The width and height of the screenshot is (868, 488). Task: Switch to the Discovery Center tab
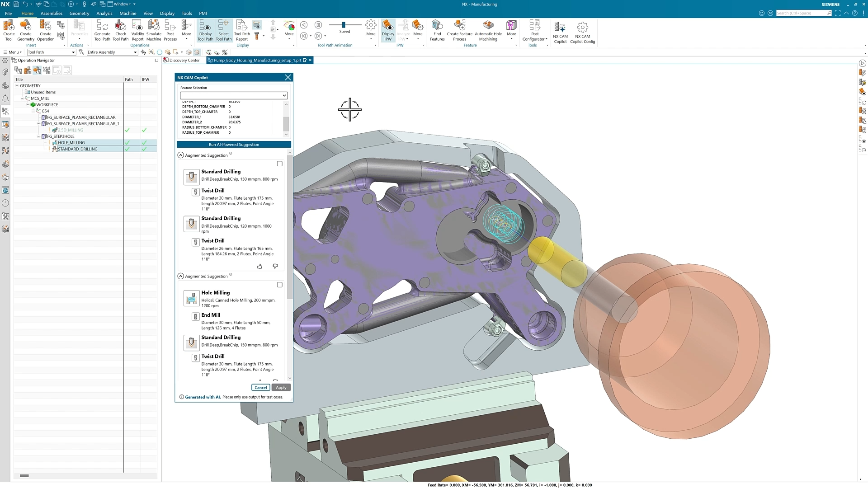click(184, 60)
